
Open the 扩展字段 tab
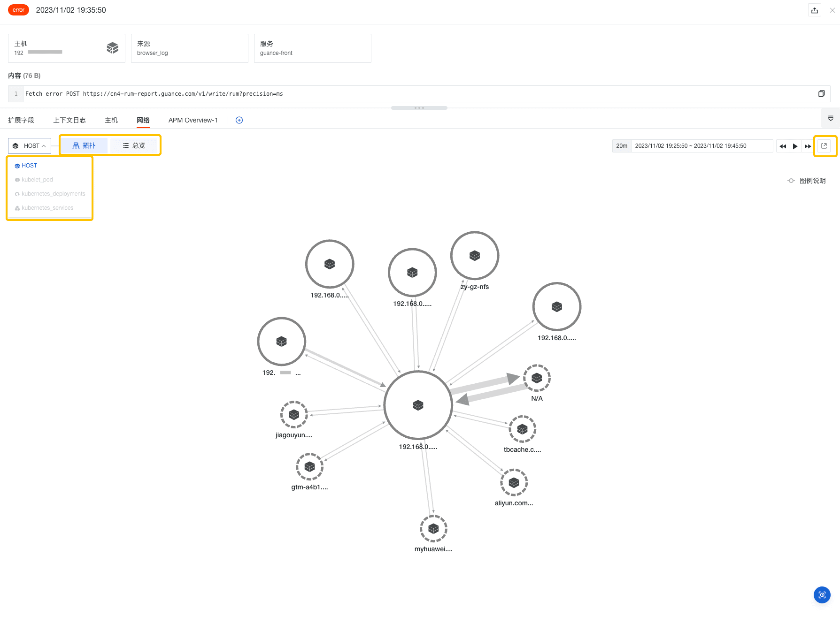(x=21, y=120)
